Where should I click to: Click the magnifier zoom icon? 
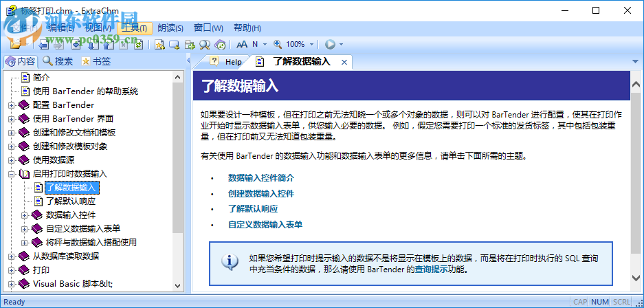click(278, 45)
